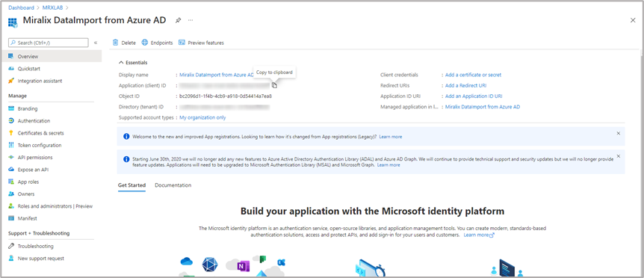644x278 pixels.
Task: Click the Endpoints globe icon
Action: [x=145, y=43]
